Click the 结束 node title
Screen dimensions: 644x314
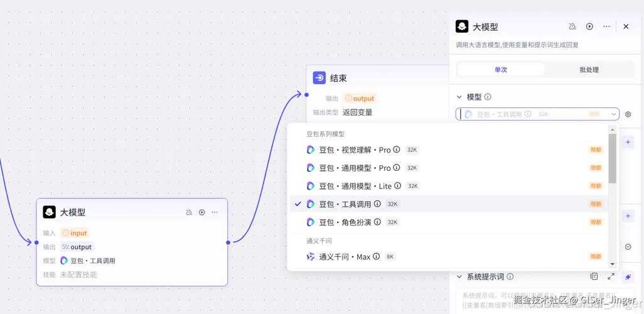click(x=338, y=78)
